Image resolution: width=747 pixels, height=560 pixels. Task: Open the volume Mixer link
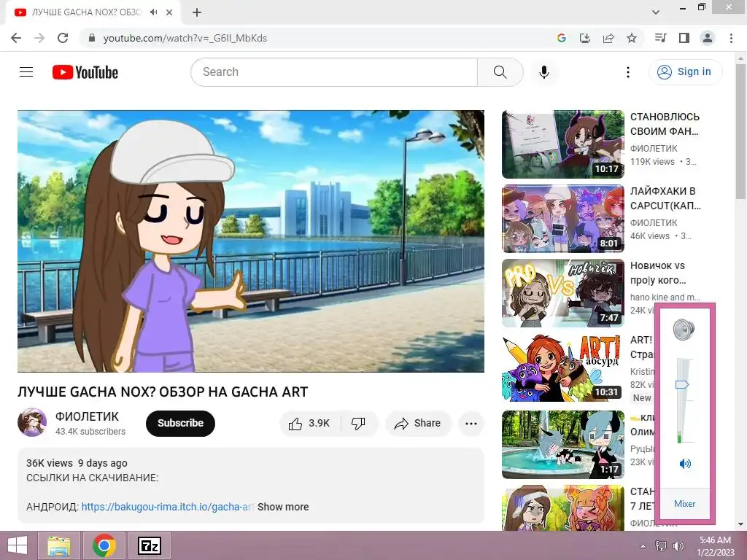point(684,503)
